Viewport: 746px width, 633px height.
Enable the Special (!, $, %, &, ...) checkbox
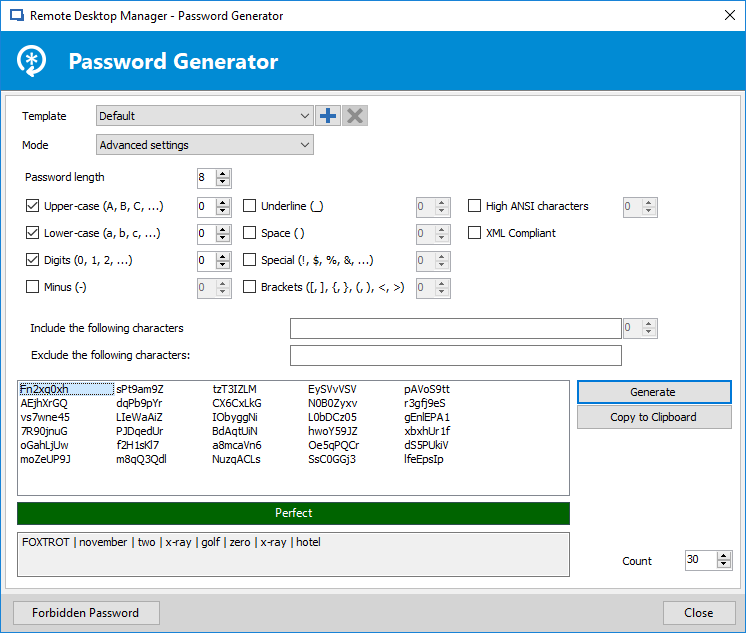pyautogui.click(x=250, y=260)
